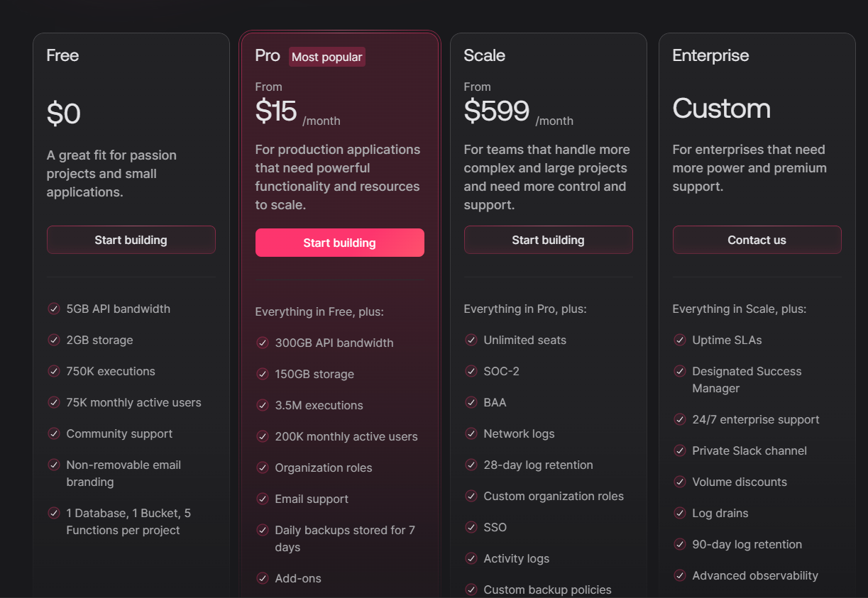This screenshot has height=598, width=868.
Task: Click checkmark beside Organization roles
Action: 262,467
